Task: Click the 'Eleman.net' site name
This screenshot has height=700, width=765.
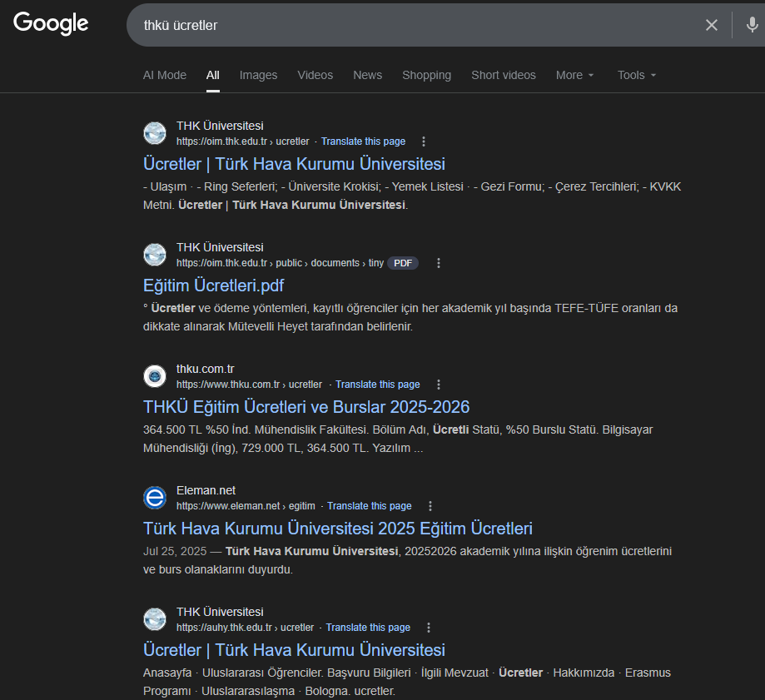Action: 206,490
